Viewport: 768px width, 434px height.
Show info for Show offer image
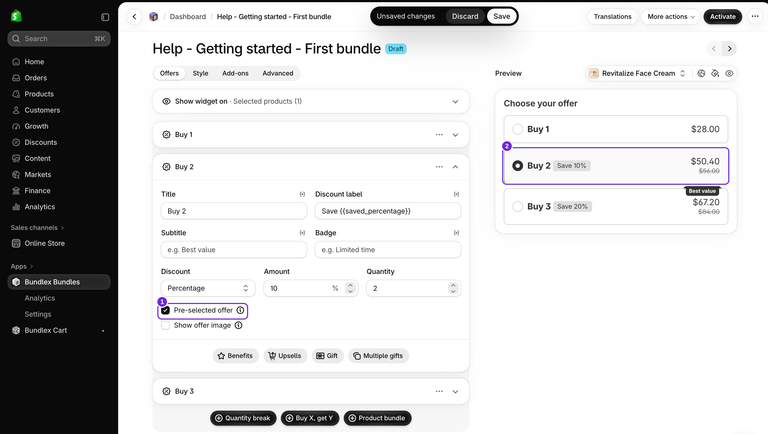pyautogui.click(x=239, y=325)
